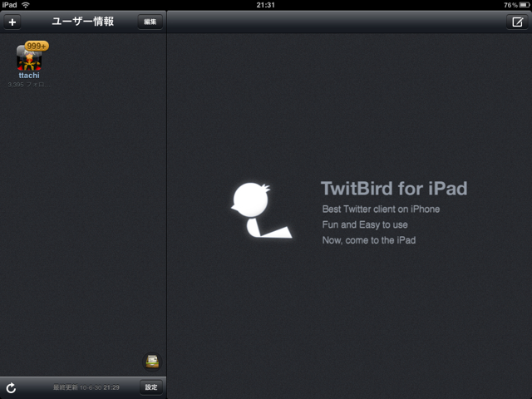
Task: Tap the plus button to add account
Action: [x=12, y=22]
